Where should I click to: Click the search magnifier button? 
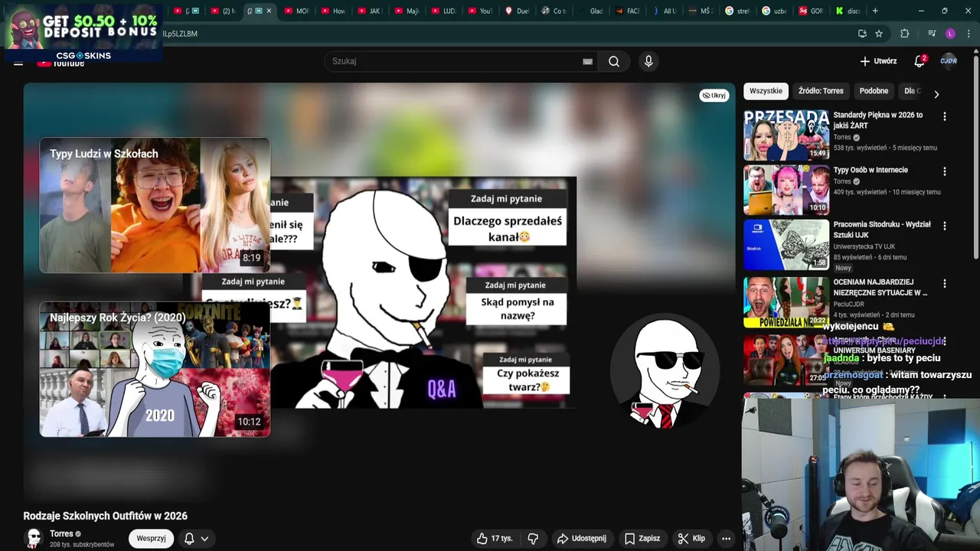pos(614,61)
